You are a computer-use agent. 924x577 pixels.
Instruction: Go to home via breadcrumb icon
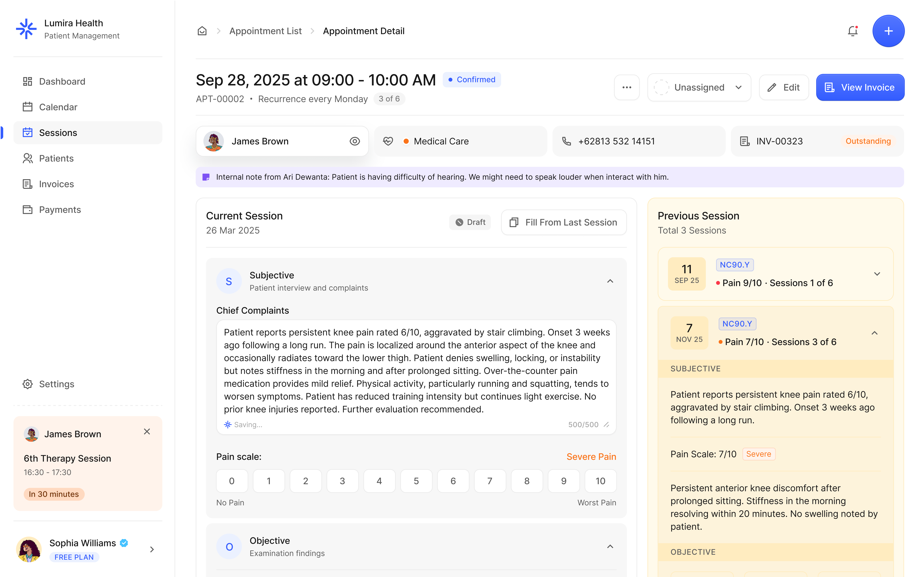click(x=202, y=31)
